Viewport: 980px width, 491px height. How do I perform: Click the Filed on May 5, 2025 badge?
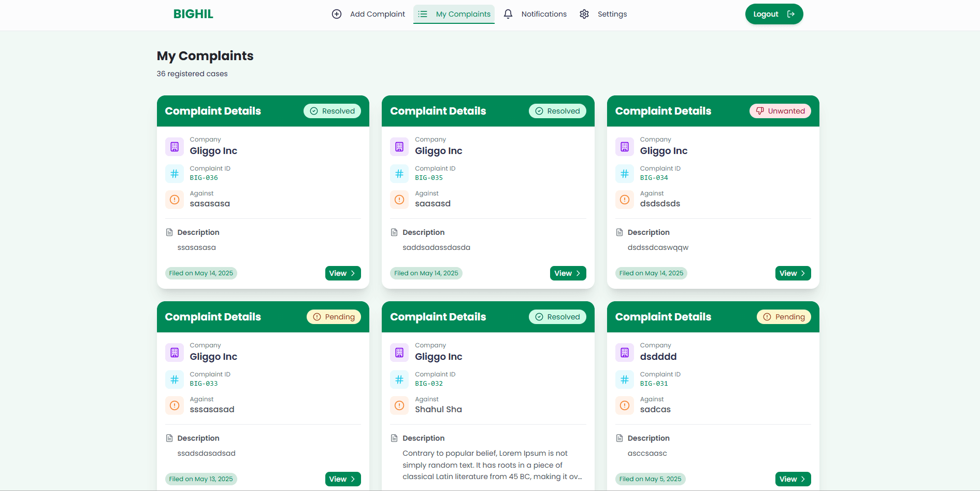pyautogui.click(x=650, y=479)
